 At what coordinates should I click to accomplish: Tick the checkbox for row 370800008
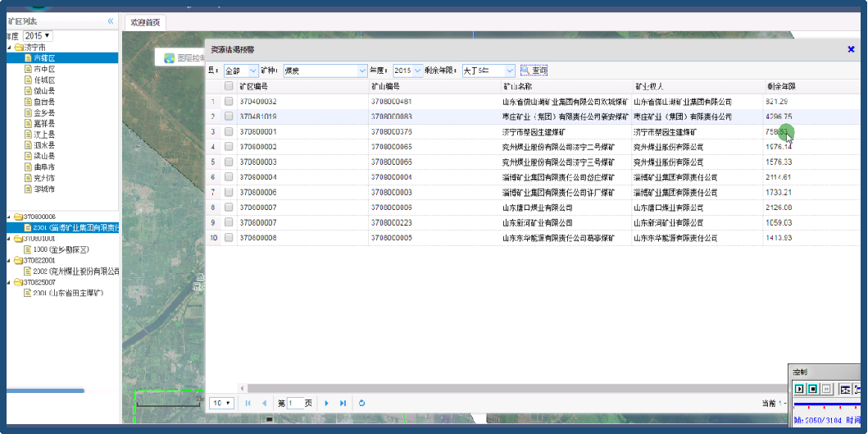tap(229, 238)
